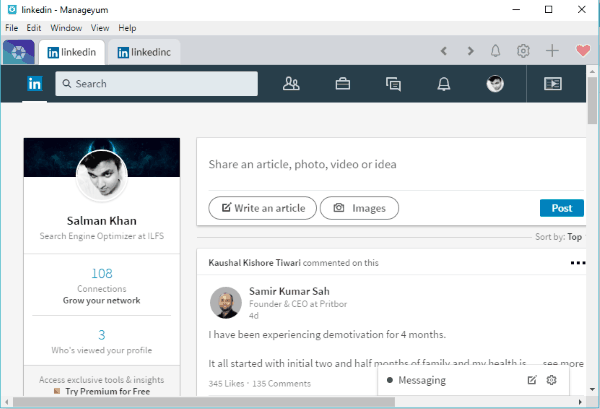
Task: Compose new message in Messaging bar
Action: click(x=532, y=381)
